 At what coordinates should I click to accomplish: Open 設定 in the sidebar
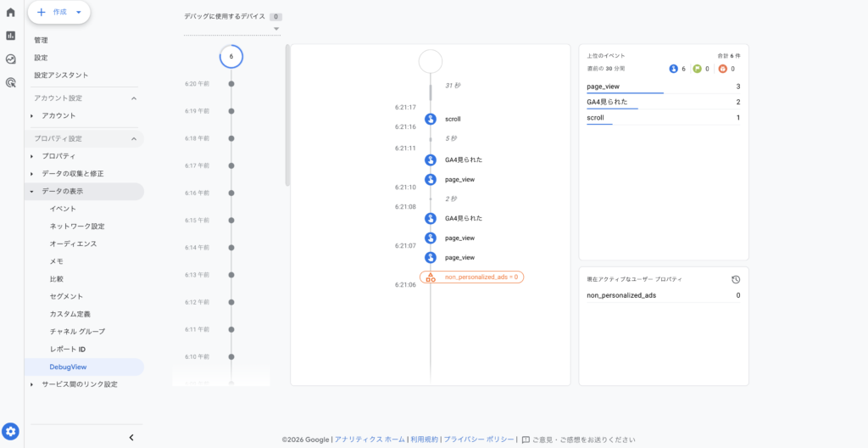(x=41, y=58)
